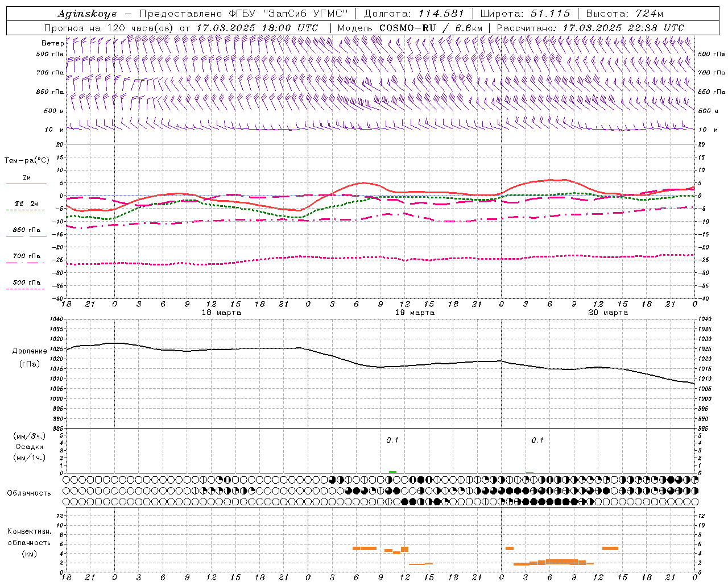The width and height of the screenshot is (728, 582).
Task: Click the pink dotted 500 гПа legend line sample
Action: [26, 289]
